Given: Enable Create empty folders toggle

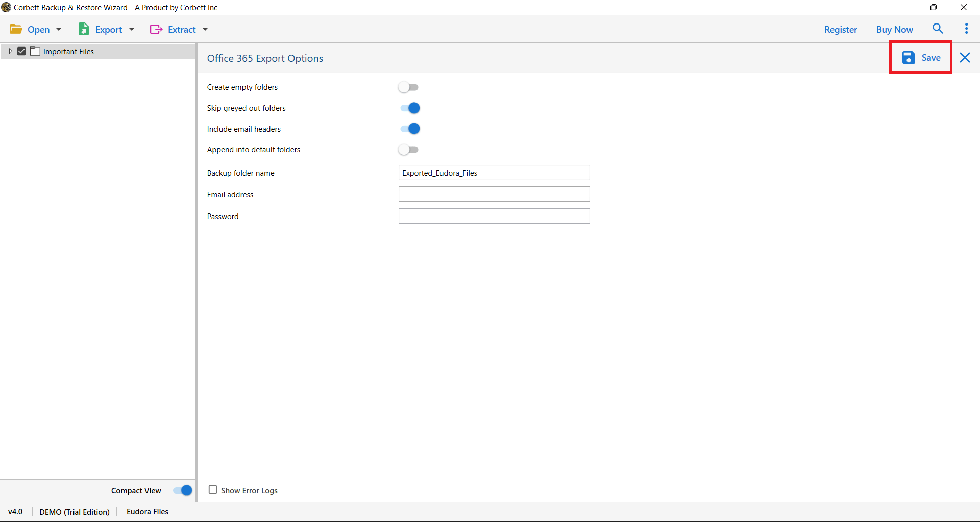Looking at the screenshot, I should [408, 87].
